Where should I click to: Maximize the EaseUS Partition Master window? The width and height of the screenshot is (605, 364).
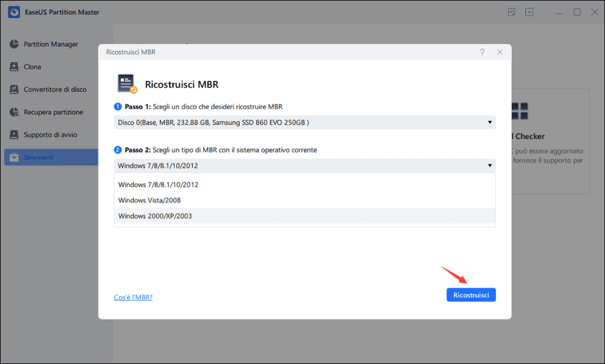[577, 12]
